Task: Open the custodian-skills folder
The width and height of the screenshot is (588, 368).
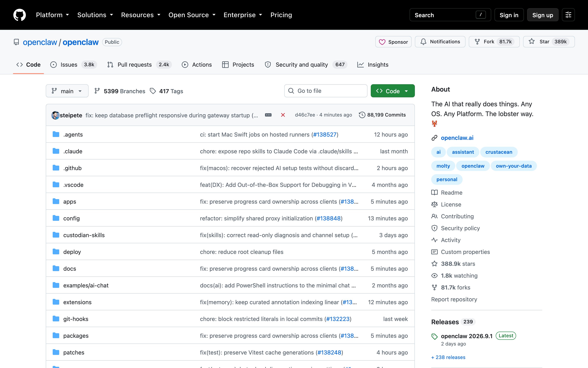Action: click(x=84, y=235)
